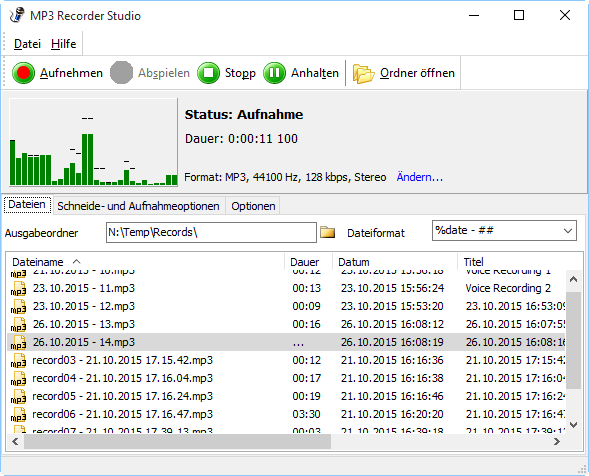Click the horizontal scrollbar left arrow
This screenshot has height=476, width=589.
point(15,441)
